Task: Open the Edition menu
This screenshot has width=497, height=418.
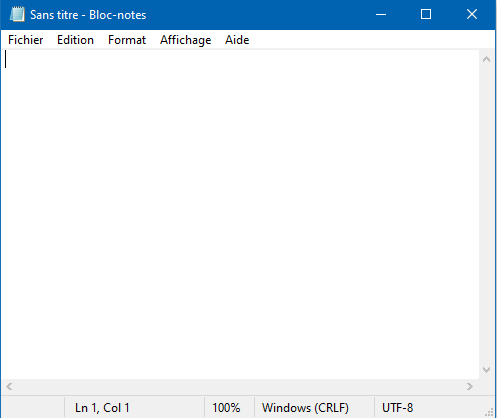Action: [x=75, y=40]
